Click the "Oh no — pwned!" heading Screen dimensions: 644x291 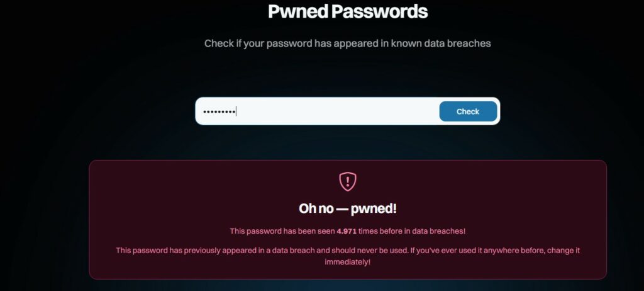tap(347, 208)
